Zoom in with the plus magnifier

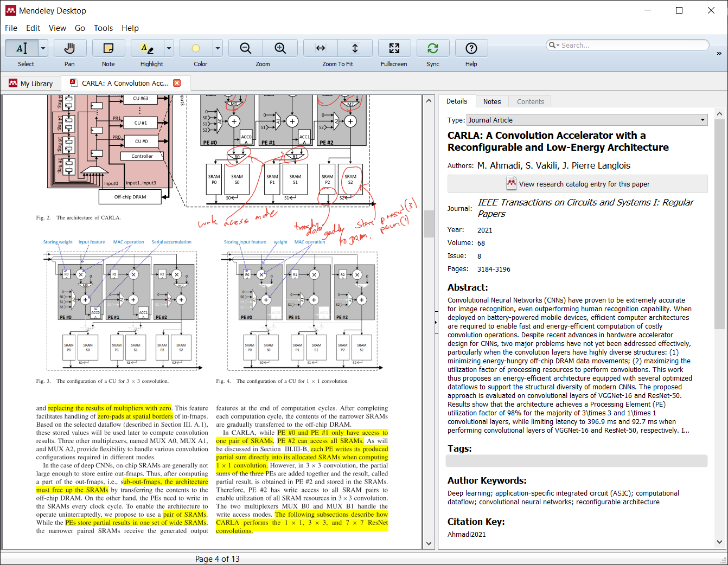click(x=280, y=48)
